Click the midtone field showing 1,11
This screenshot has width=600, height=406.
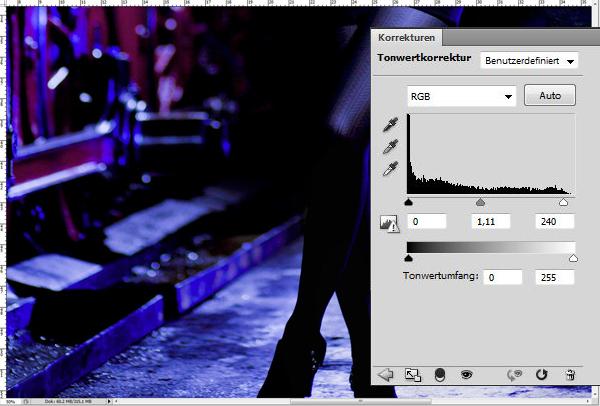[491, 222]
